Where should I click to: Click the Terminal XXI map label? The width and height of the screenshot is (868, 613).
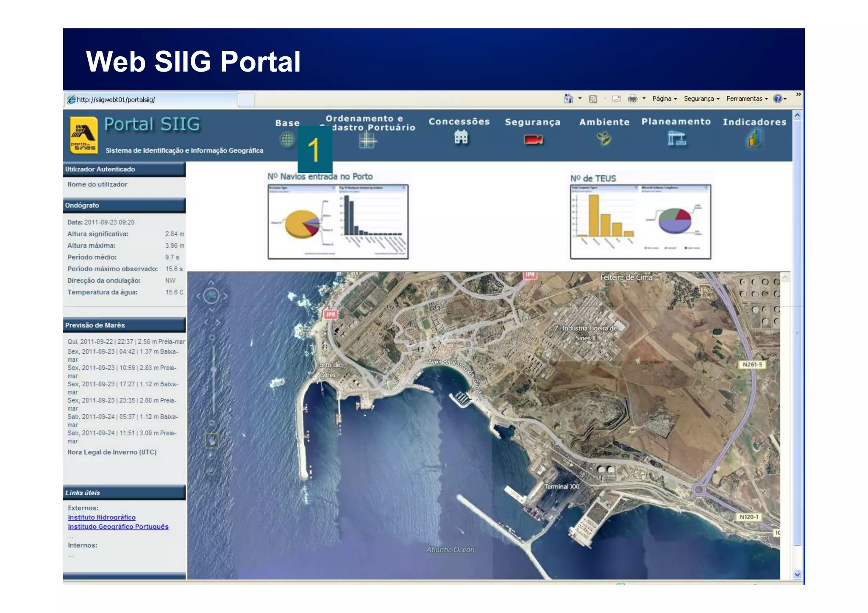(x=562, y=486)
